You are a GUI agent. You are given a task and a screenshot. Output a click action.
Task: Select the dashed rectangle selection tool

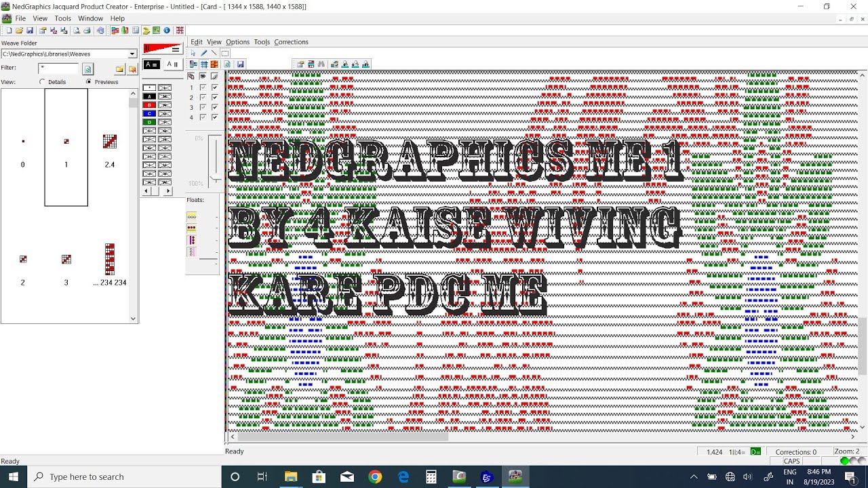[225, 53]
